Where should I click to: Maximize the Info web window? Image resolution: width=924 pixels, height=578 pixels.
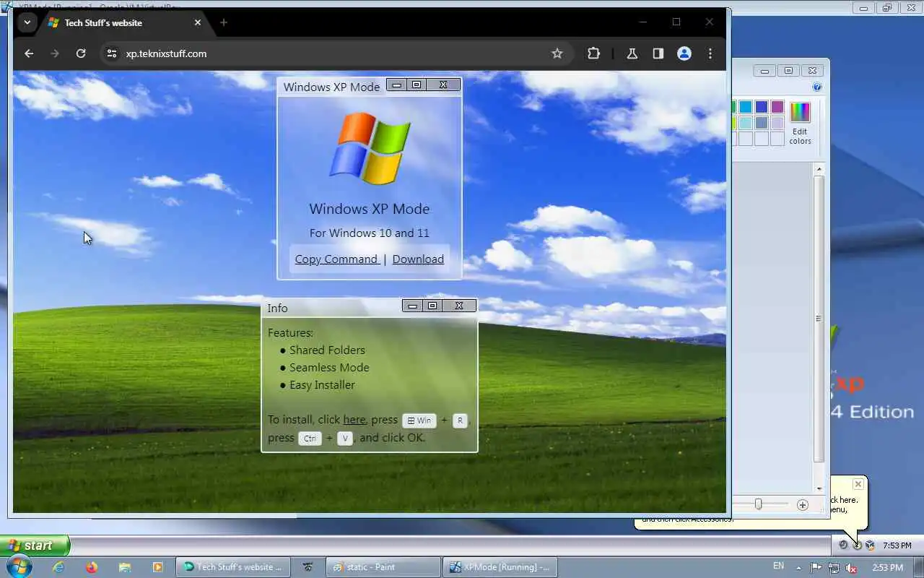click(432, 306)
